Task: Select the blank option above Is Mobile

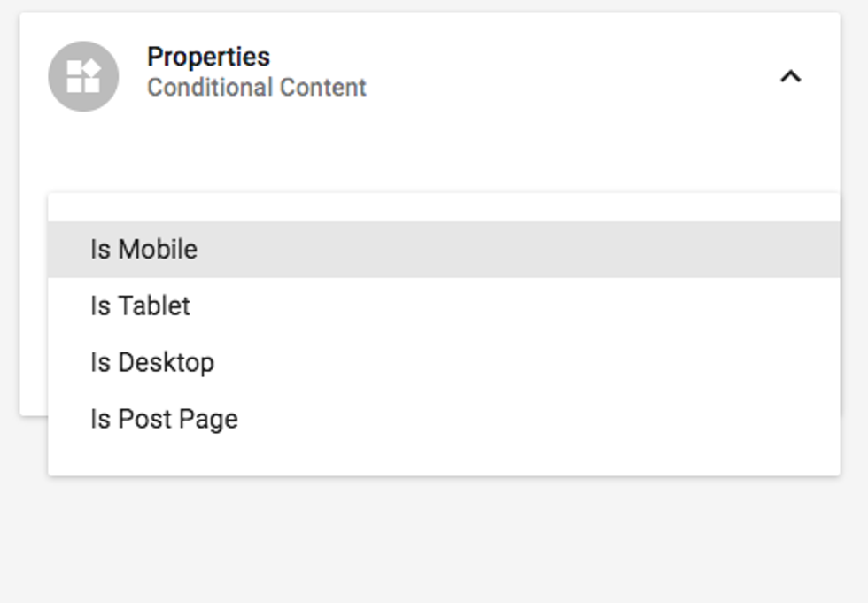Action: coord(443,207)
